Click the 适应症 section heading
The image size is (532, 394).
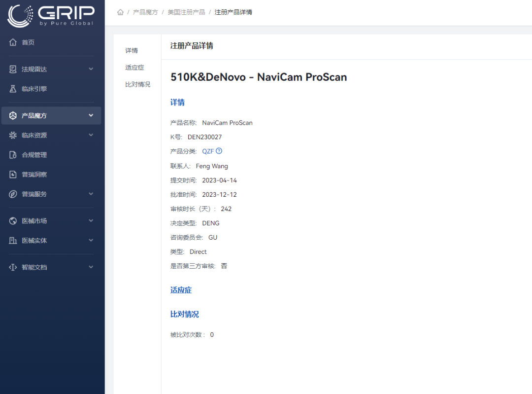click(x=181, y=290)
